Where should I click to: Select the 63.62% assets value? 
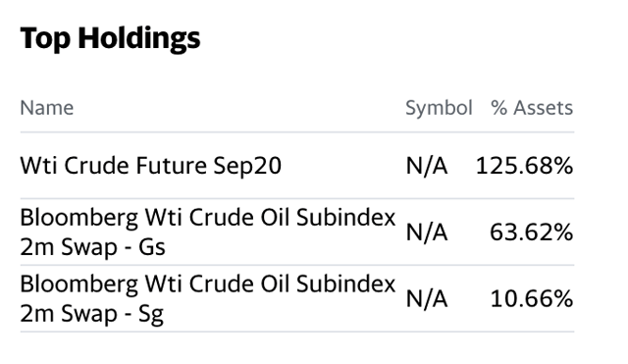click(x=532, y=233)
